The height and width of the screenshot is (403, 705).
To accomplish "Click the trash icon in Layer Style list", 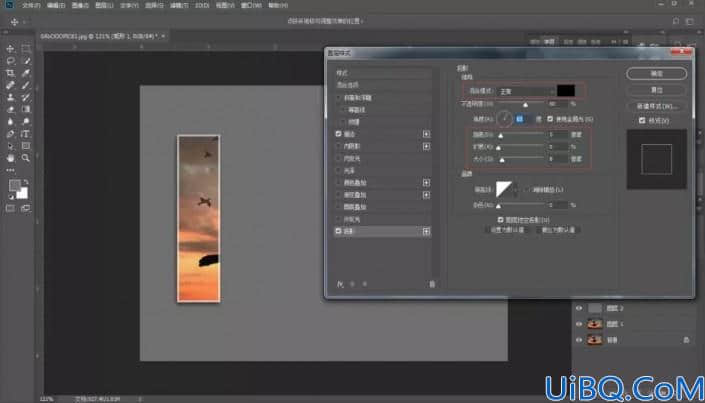I will click(x=432, y=284).
